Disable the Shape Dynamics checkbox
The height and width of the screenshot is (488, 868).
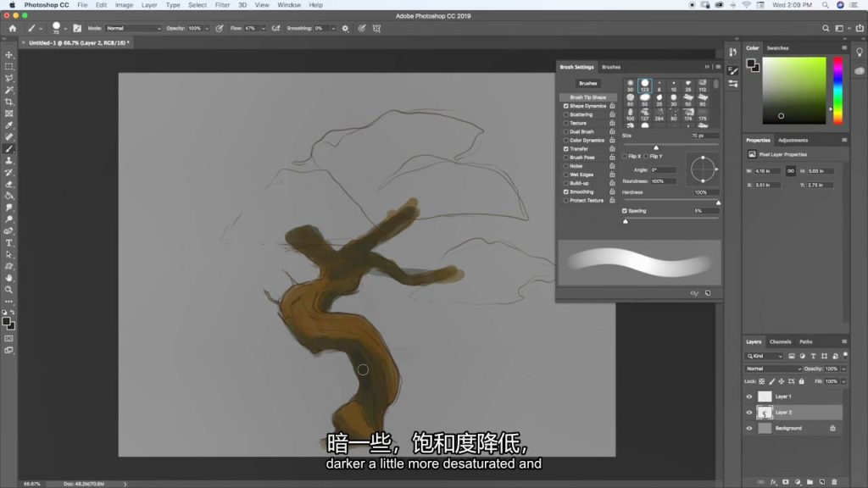point(566,106)
